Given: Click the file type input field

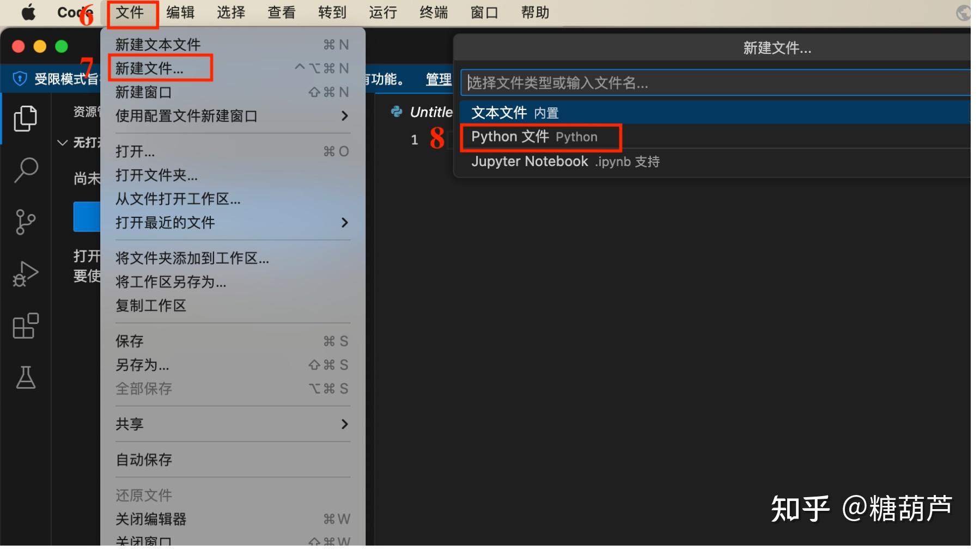Looking at the screenshot, I should 716,83.
